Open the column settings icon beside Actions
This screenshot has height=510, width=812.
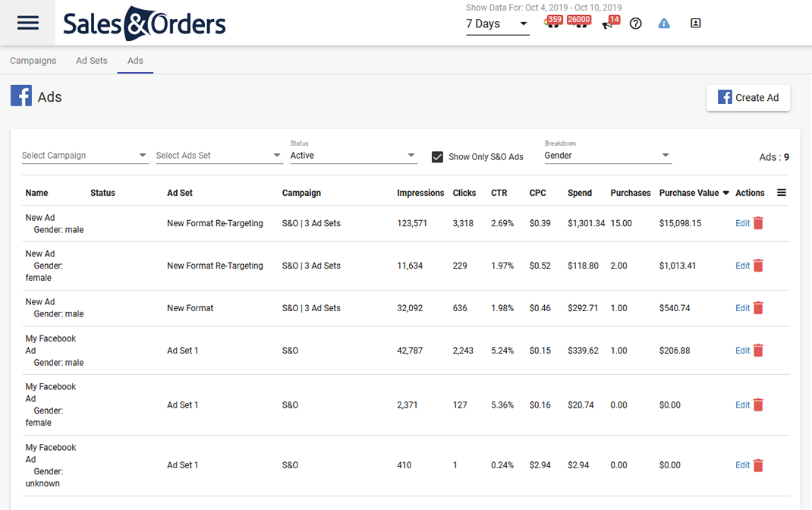[x=782, y=192]
